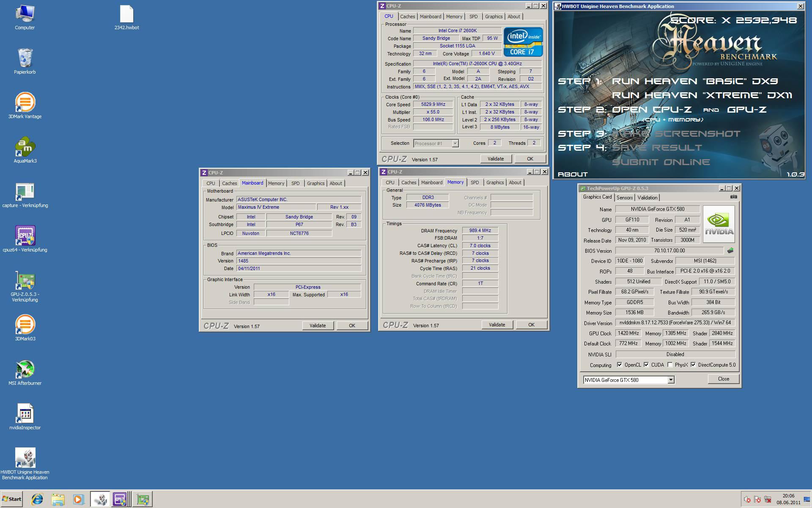
Task: Click the Start button on taskbar
Action: [x=11, y=499]
